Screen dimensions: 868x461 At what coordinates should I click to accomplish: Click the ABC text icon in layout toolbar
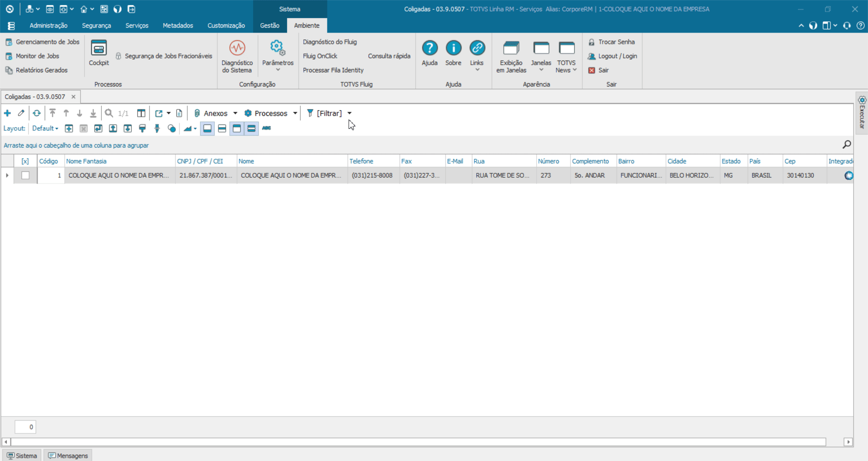tap(267, 128)
